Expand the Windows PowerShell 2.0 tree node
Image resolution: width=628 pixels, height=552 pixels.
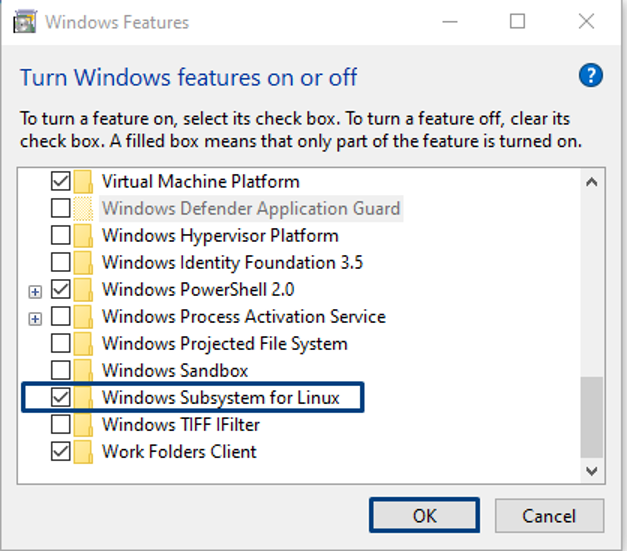coord(35,292)
